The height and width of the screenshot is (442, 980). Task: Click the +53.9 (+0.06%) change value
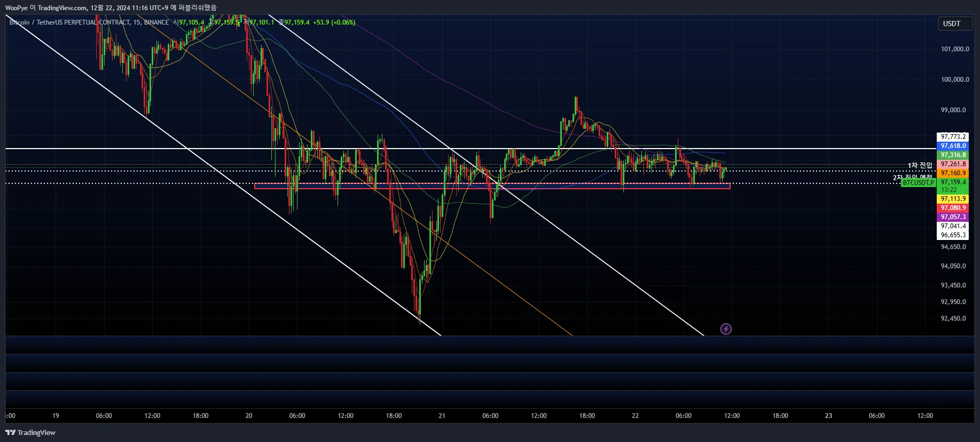tap(334, 22)
